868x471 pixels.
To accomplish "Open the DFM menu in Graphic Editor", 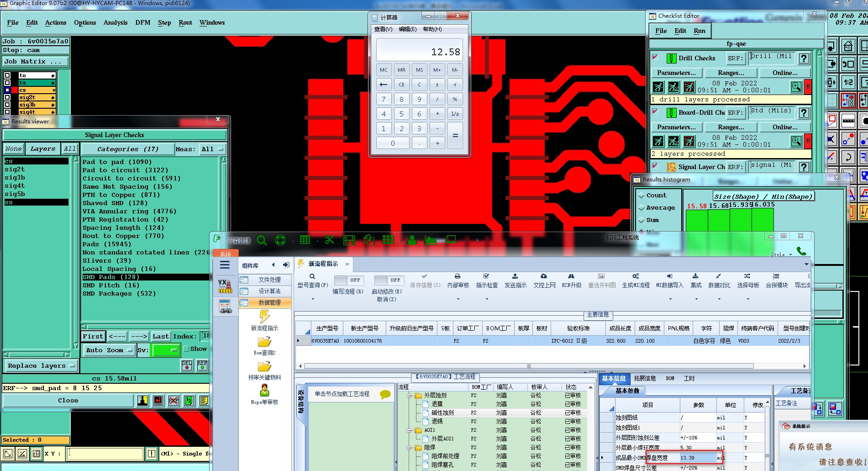I will 142,22.
